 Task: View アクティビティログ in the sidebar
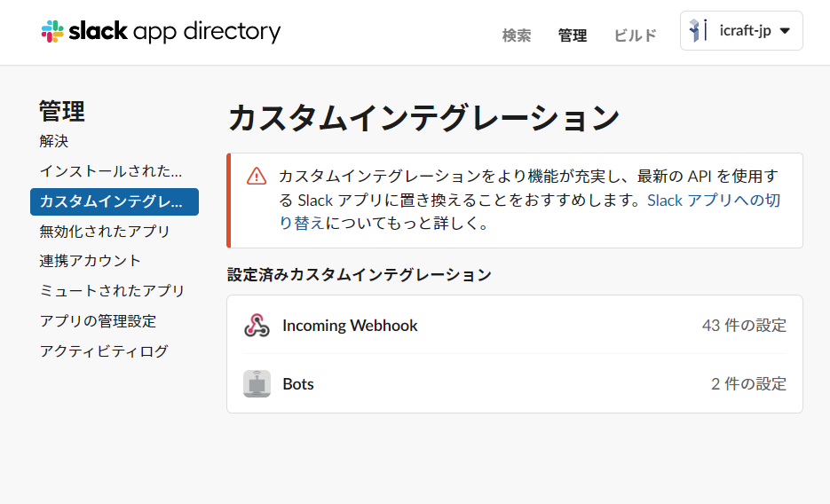point(104,351)
